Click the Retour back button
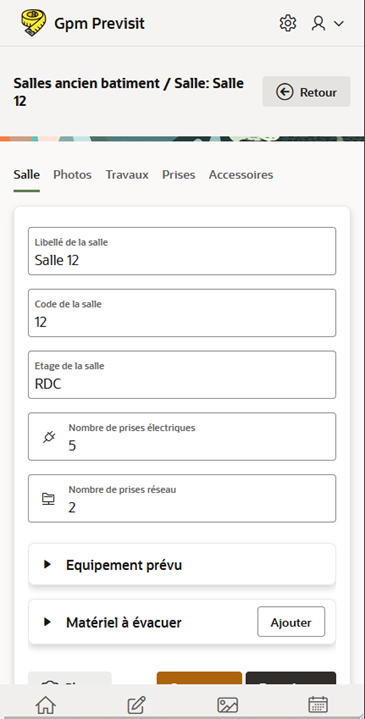Screen dimensions: 365x719 click(306, 92)
